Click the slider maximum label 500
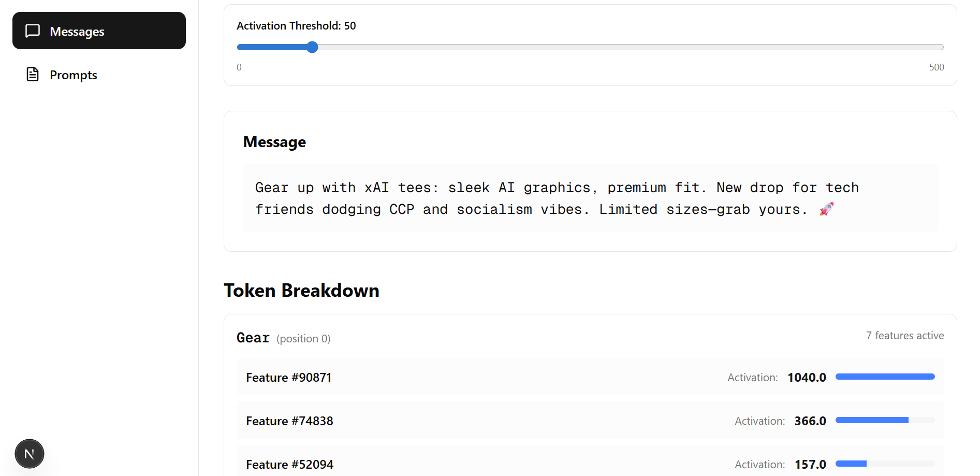 937,67
